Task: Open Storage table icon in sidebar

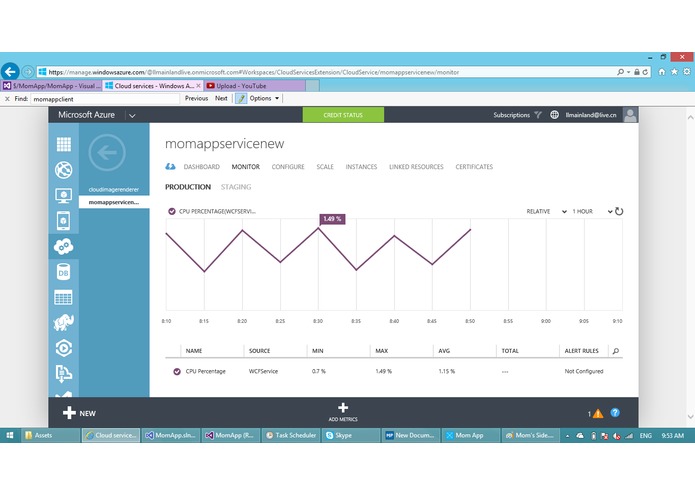Action: pos(63,298)
